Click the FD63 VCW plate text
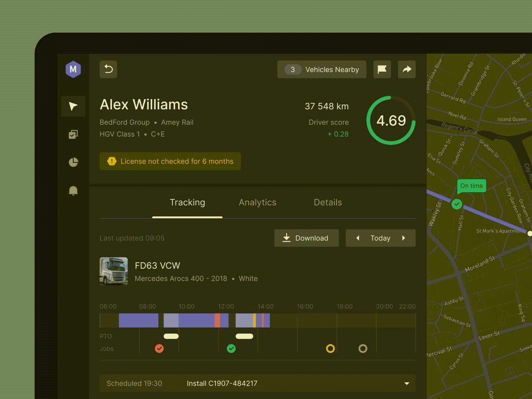The height and width of the screenshot is (399, 532). click(157, 265)
